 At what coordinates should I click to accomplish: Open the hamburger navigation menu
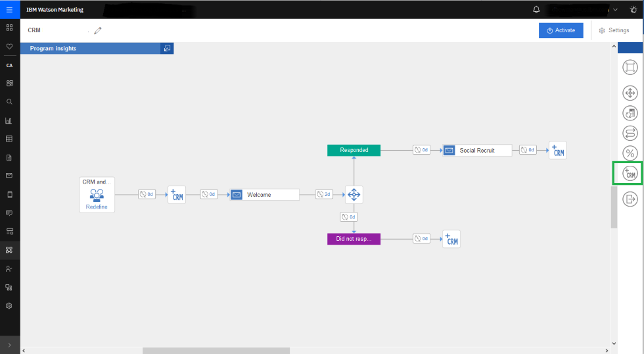(9, 9)
